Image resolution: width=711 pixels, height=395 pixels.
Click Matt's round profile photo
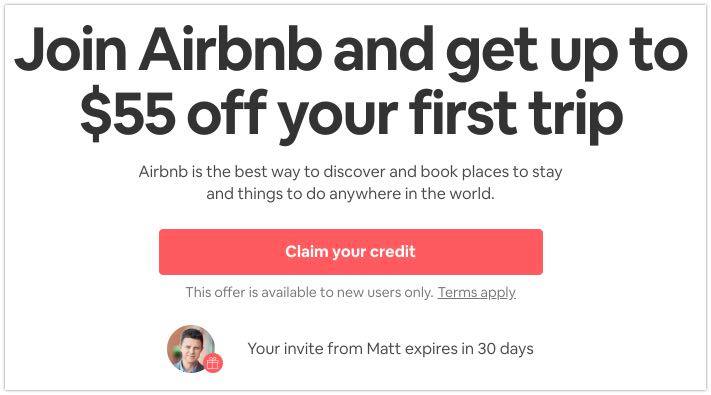(191, 348)
